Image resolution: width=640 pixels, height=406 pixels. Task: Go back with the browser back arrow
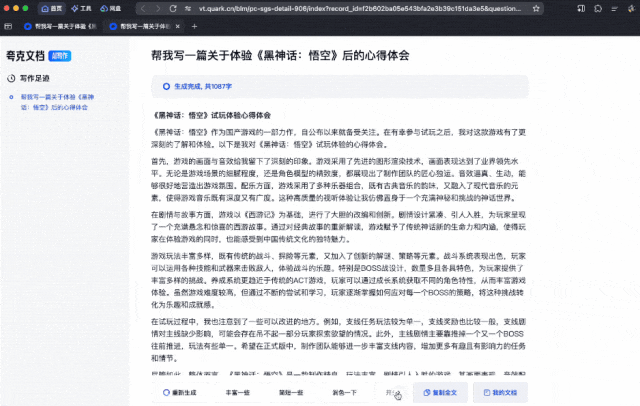click(x=143, y=9)
